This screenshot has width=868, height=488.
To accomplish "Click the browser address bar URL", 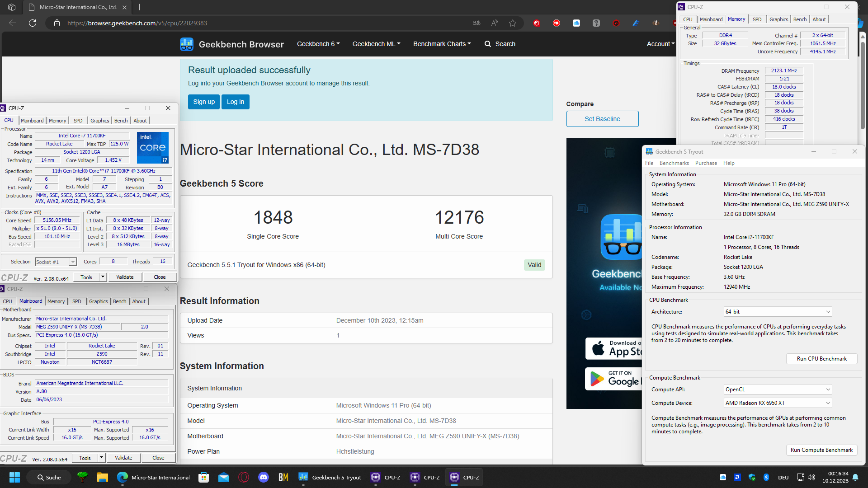I will tap(137, 23).
